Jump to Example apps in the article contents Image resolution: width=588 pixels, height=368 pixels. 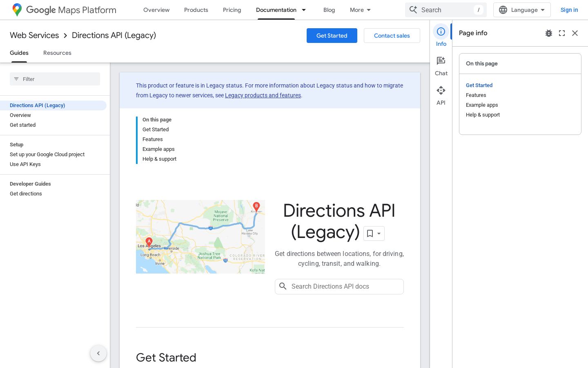click(x=158, y=149)
